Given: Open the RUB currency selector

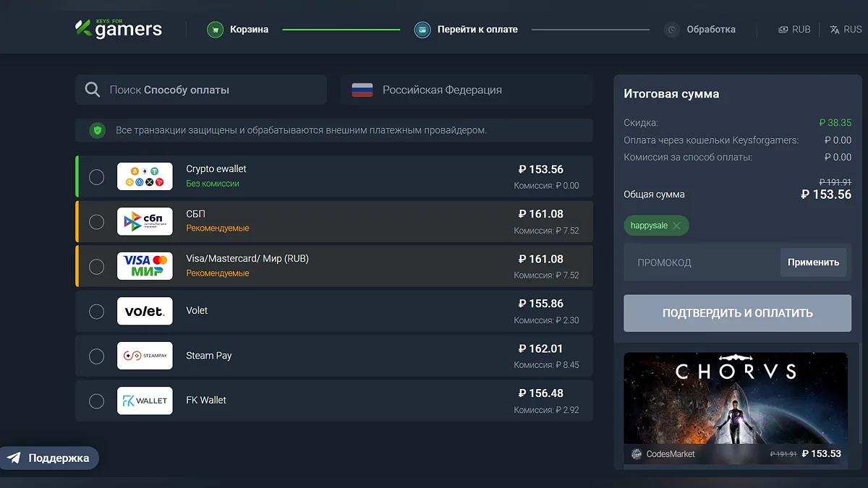Looking at the screenshot, I should pos(794,30).
